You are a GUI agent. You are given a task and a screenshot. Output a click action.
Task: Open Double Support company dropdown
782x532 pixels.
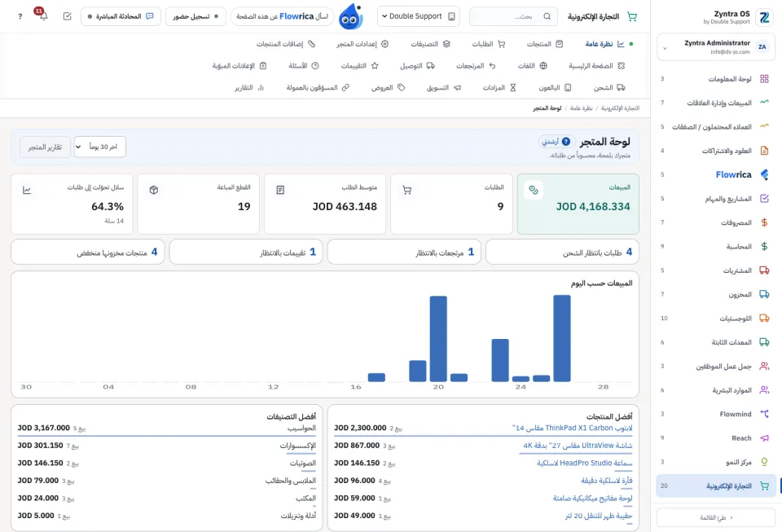(x=418, y=16)
